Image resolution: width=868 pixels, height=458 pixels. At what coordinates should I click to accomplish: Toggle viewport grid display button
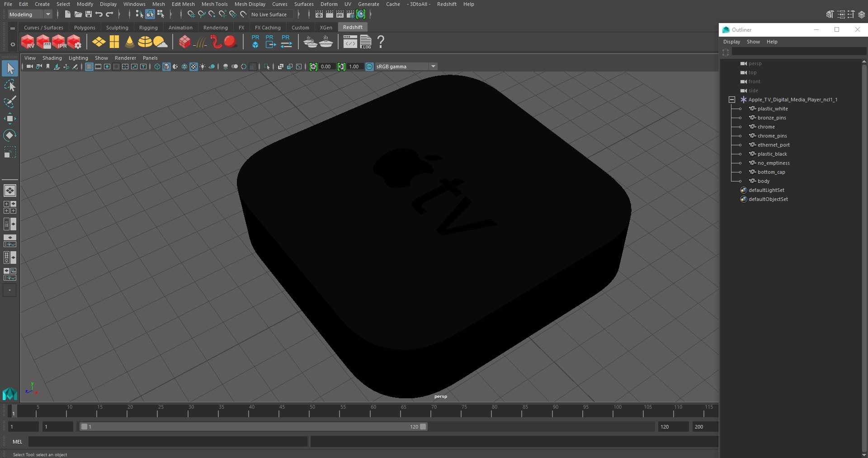[89, 67]
